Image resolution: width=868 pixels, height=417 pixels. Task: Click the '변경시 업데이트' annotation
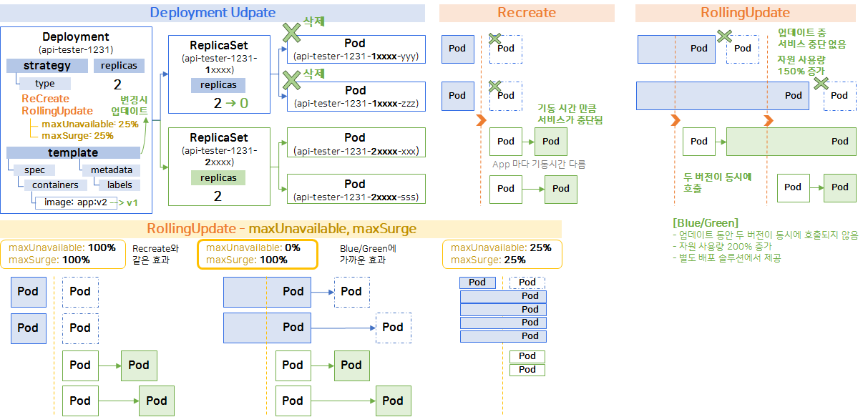[x=130, y=105]
